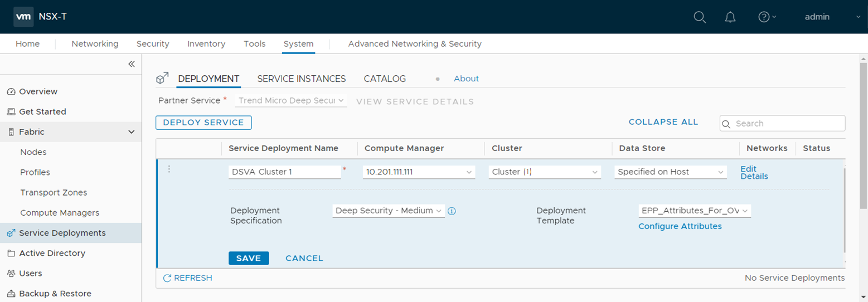The image size is (868, 302).
Task: Click the Deploy Service button
Action: pyautogui.click(x=203, y=123)
